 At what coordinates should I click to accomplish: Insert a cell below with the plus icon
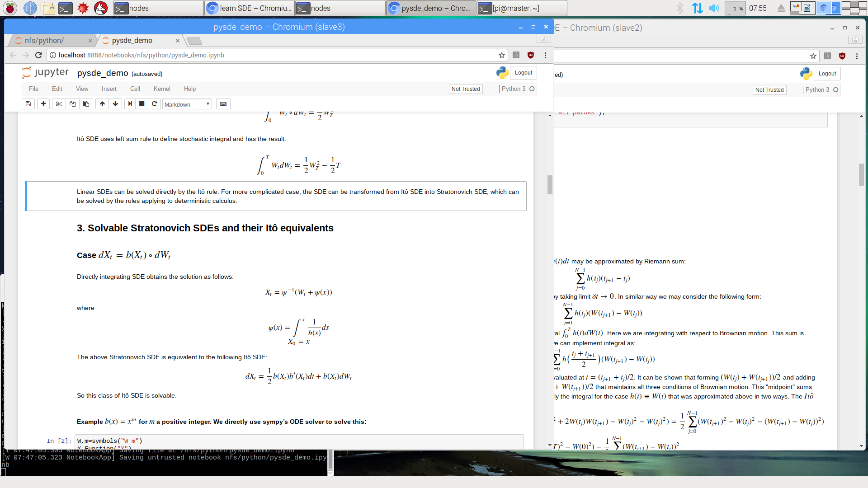pyautogui.click(x=43, y=104)
